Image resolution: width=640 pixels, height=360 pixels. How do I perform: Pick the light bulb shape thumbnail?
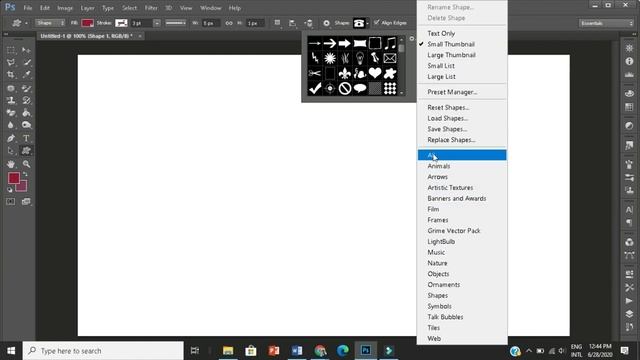360,58
